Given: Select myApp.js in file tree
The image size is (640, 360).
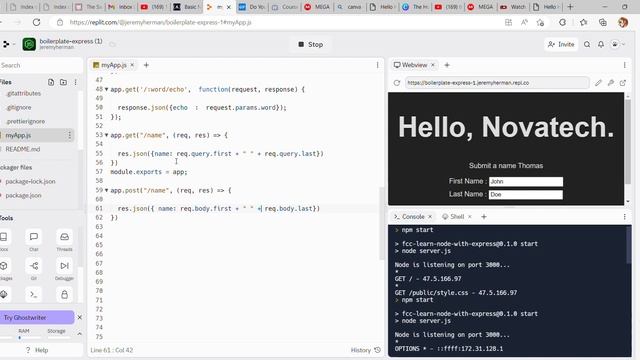Looking at the screenshot, I should coord(18,135).
